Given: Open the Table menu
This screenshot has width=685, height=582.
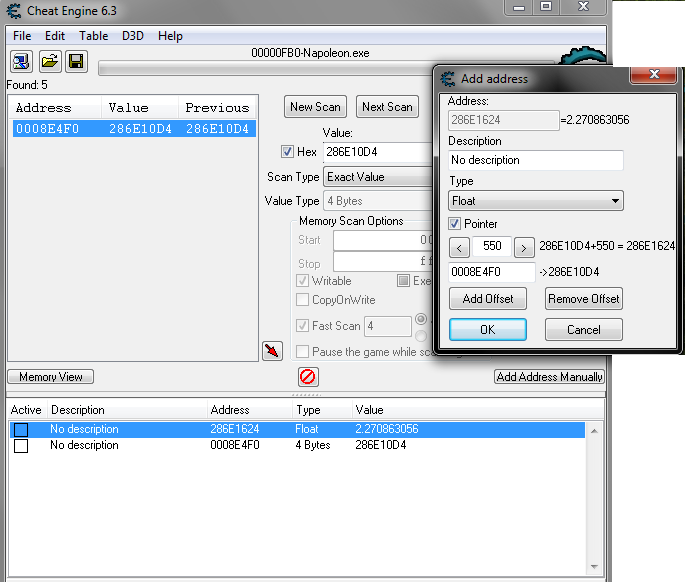Looking at the screenshot, I should (93, 36).
